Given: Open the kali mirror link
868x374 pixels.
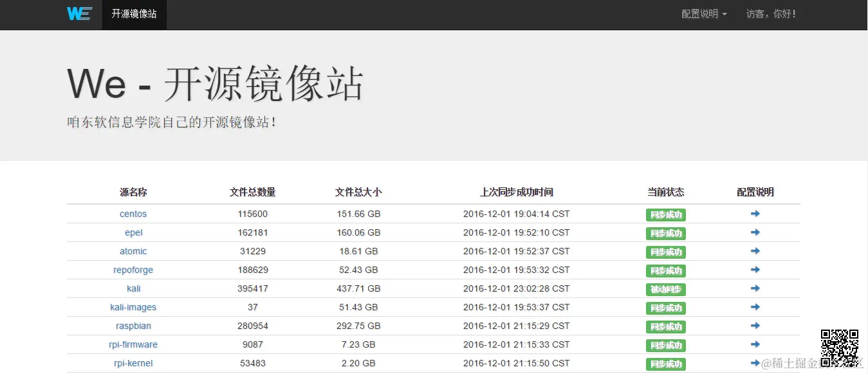Looking at the screenshot, I should [x=133, y=288].
